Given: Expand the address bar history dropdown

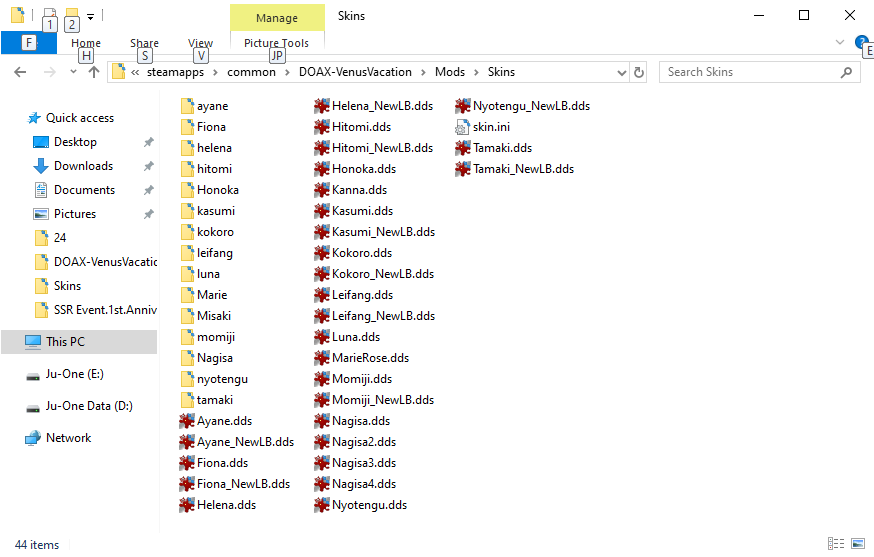Looking at the screenshot, I should tap(622, 72).
